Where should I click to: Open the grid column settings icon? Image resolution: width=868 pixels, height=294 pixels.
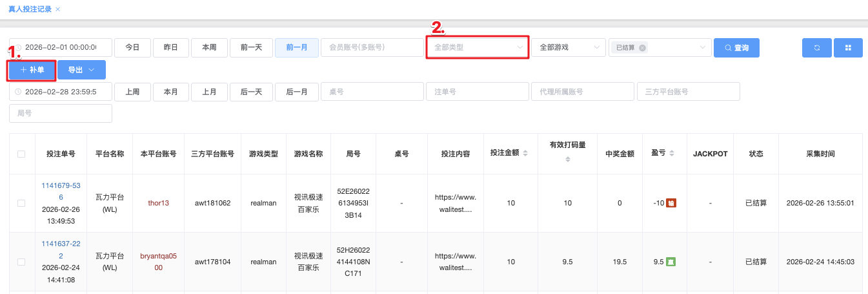click(848, 48)
